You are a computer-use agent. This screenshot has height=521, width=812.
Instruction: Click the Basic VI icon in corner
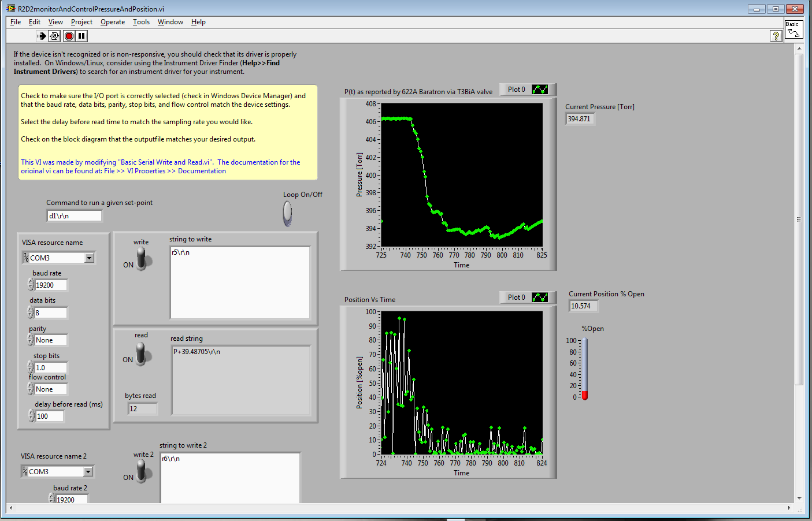click(794, 29)
